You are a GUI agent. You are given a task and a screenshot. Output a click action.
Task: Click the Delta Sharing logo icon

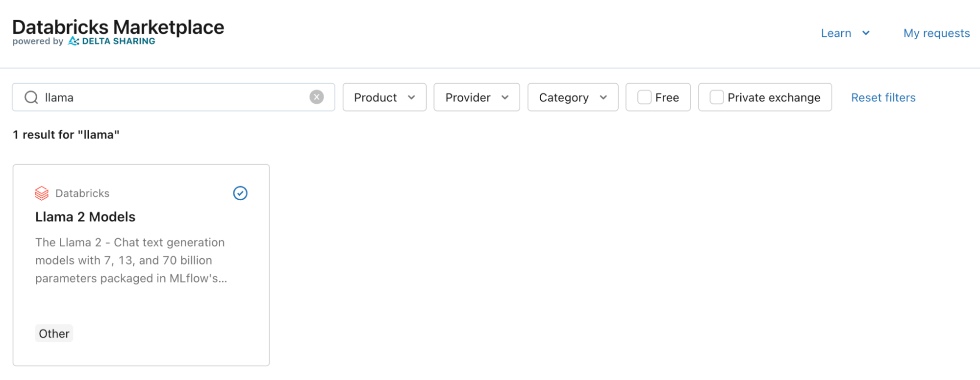[x=74, y=41]
